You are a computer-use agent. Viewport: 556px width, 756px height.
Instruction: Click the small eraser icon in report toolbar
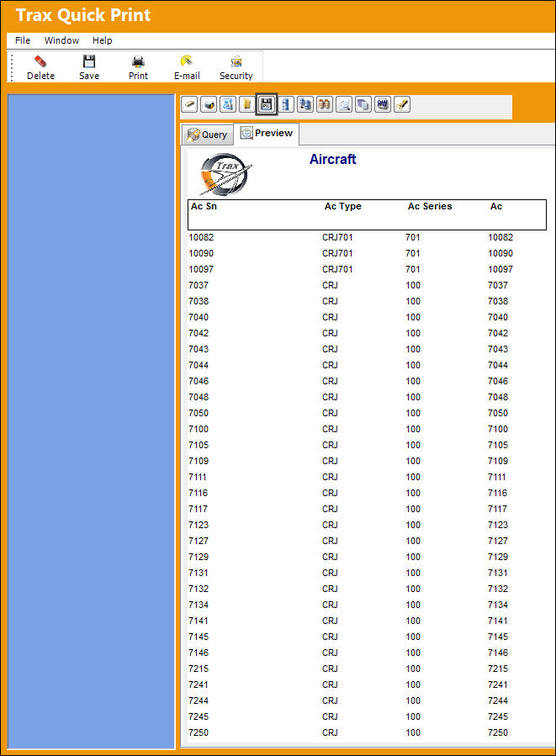pyautogui.click(x=189, y=104)
